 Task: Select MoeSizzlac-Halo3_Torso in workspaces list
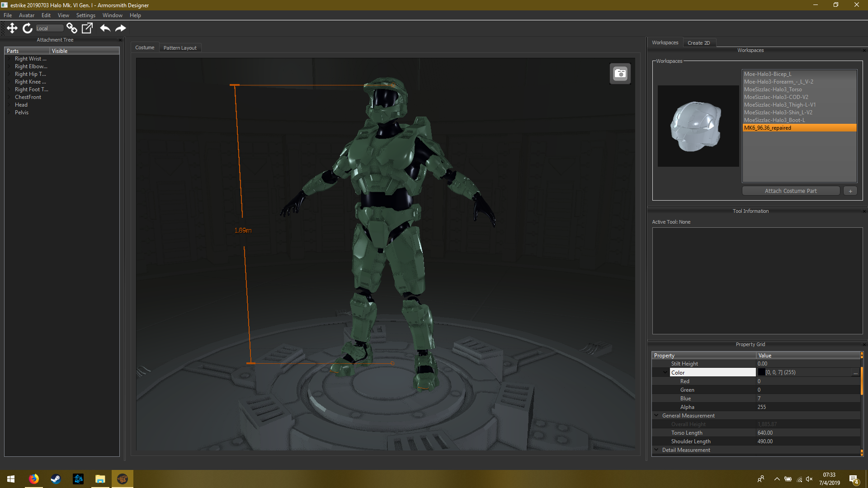(x=773, y=89)
